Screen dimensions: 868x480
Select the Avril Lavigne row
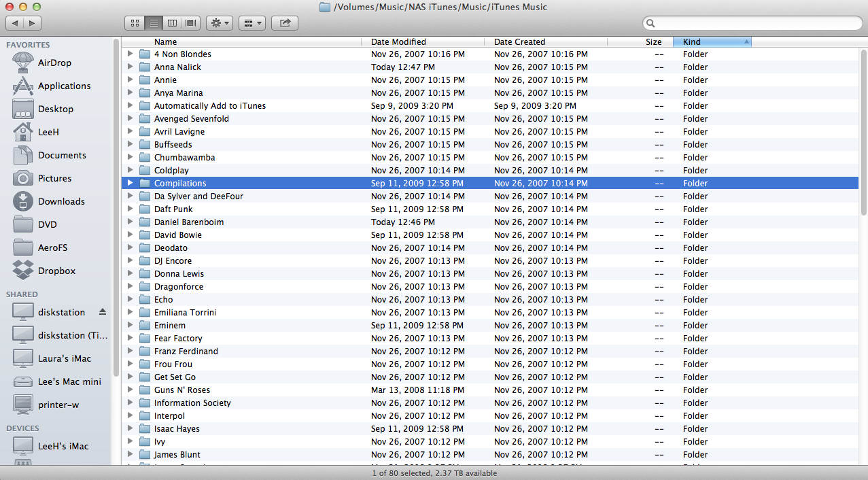(490, 132)
